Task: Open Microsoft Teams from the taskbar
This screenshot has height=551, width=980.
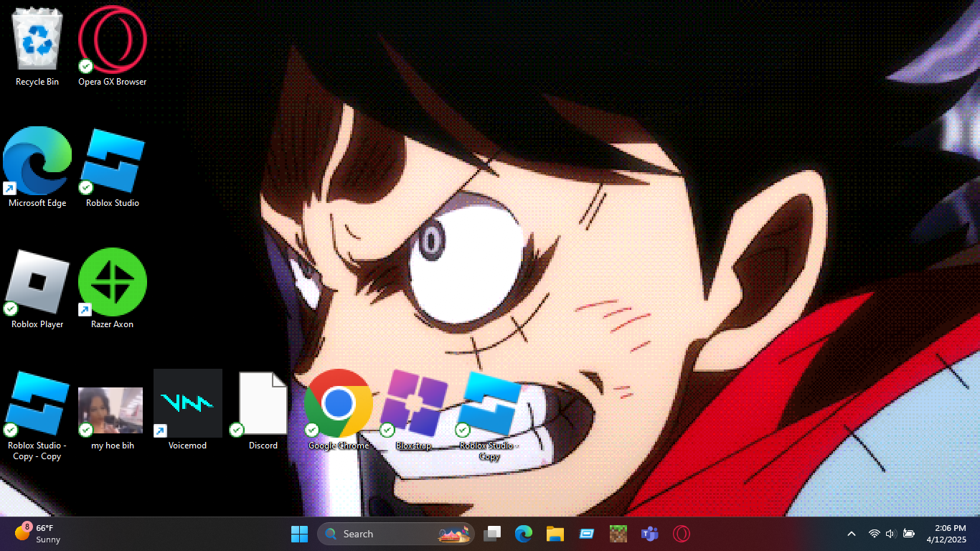Action: 650,534
